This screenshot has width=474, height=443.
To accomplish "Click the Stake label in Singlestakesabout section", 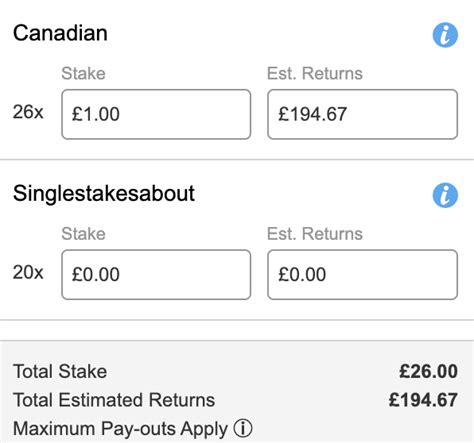I will point(83,234).
